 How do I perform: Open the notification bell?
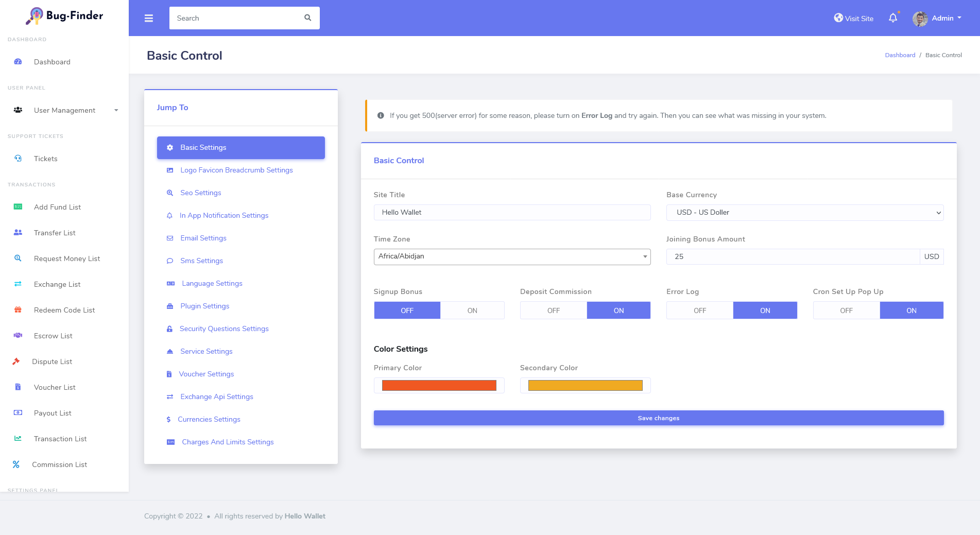[x=893, y=18]
